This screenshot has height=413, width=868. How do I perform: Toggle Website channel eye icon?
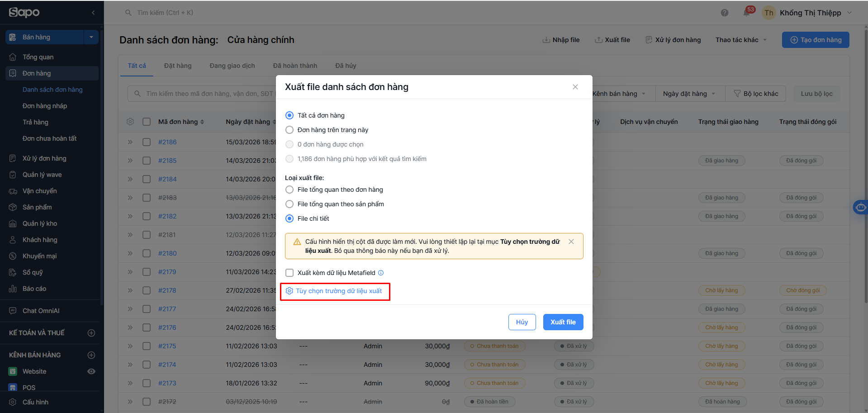coord(91,371)
